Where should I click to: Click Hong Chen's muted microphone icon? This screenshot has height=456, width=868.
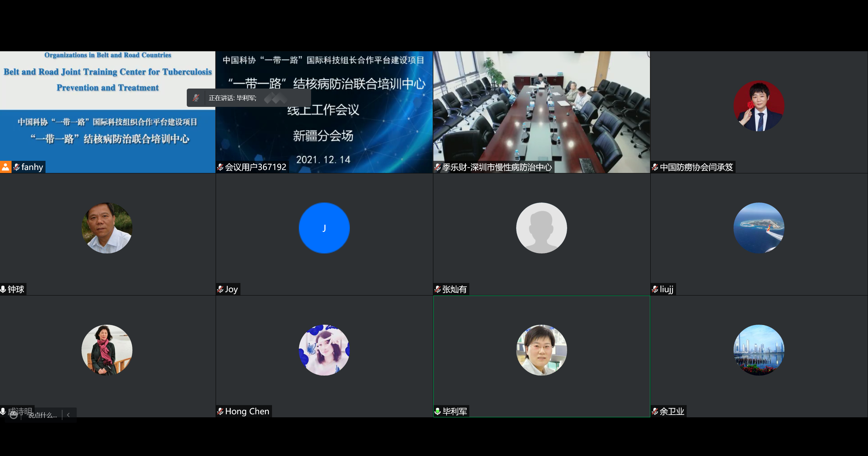[220, 411]
